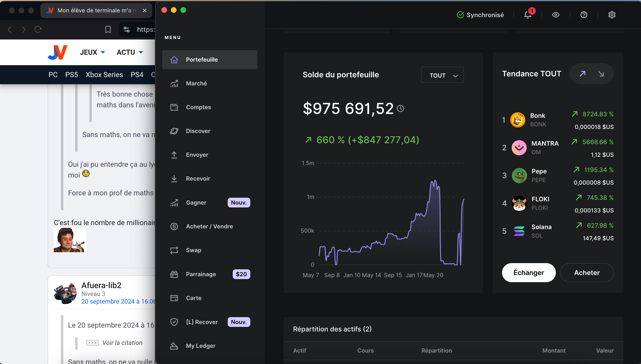Toggle discreet mode eye icon
641x364 pixels.
[x=556, y=15]
